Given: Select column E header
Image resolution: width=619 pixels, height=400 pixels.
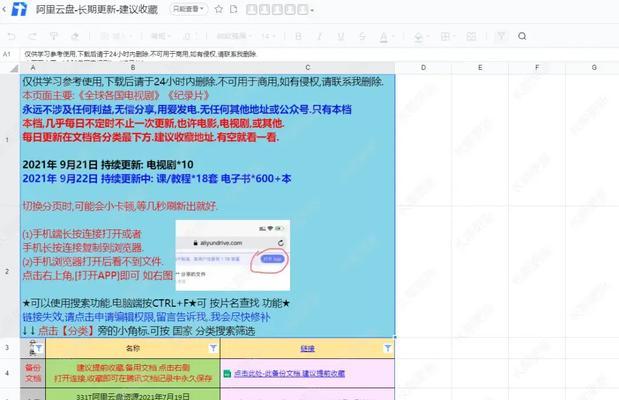Looking at the screenshot, I should 480,68.
